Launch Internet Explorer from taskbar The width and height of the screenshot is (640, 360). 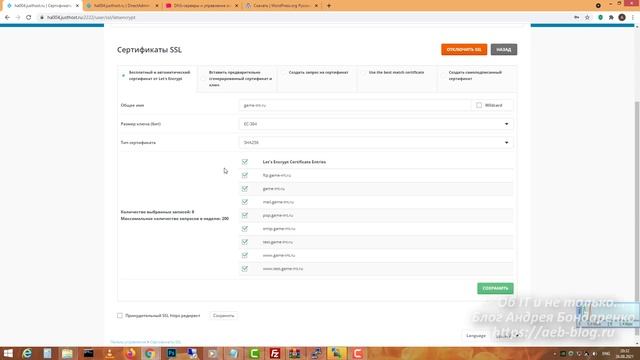point(27,353)
